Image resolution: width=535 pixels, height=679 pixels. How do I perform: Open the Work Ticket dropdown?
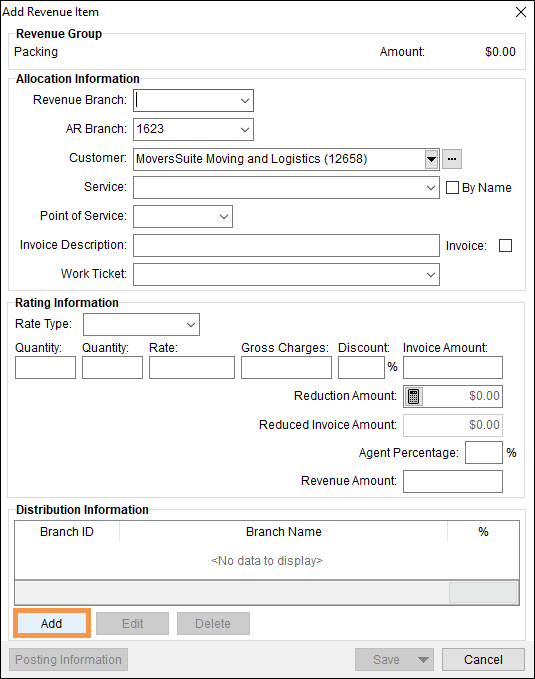[431, 275]
